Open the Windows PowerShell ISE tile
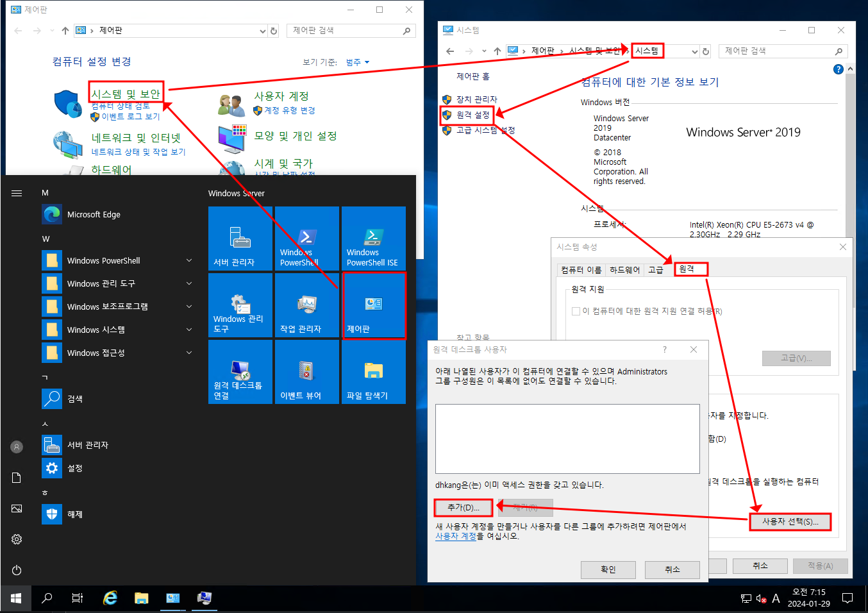The height and width of the screenshot is (613, 868). click(x=374, y=238)
